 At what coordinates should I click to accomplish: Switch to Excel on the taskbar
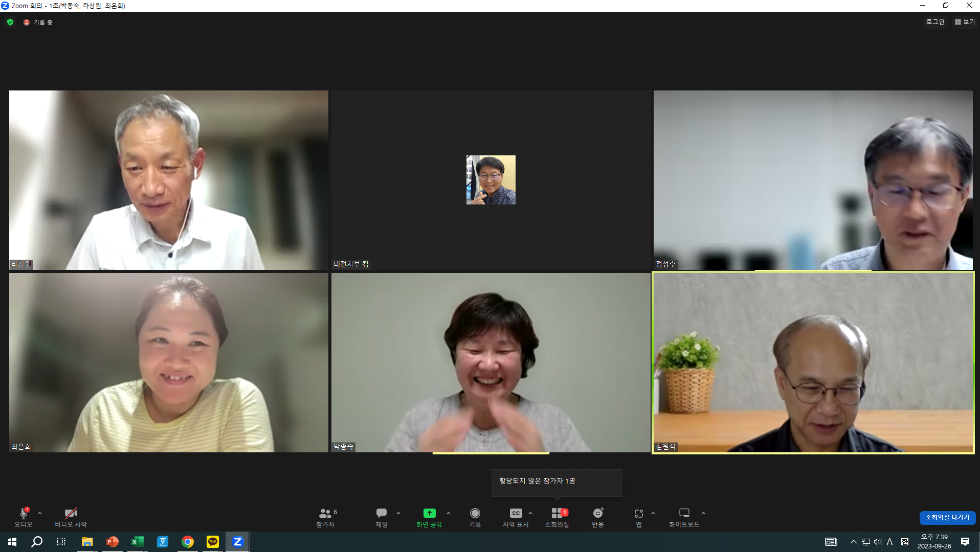(138, 542)
